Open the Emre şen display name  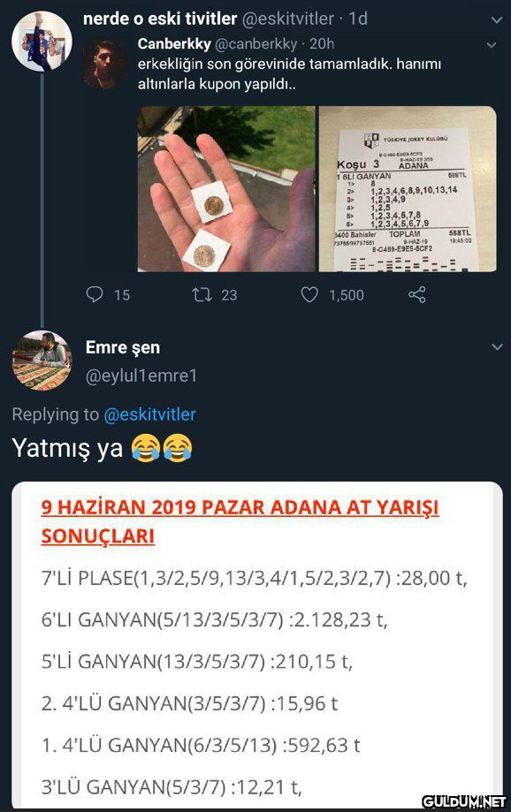click(x=123, y=347)
